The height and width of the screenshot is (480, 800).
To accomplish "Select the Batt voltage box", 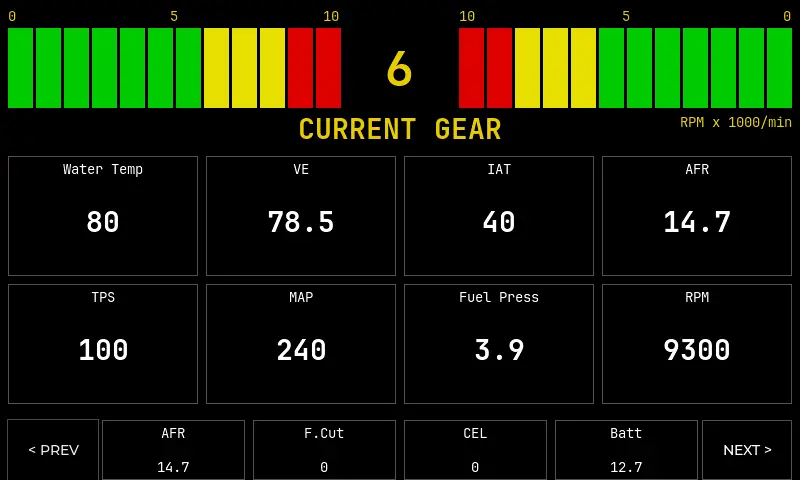I will [626, 450].
